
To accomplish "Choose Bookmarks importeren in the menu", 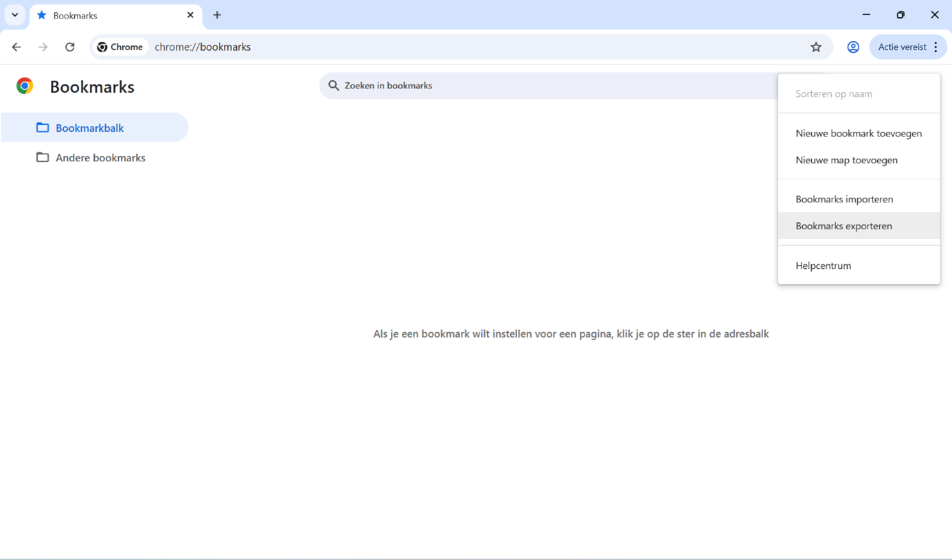I will [844, 198].
